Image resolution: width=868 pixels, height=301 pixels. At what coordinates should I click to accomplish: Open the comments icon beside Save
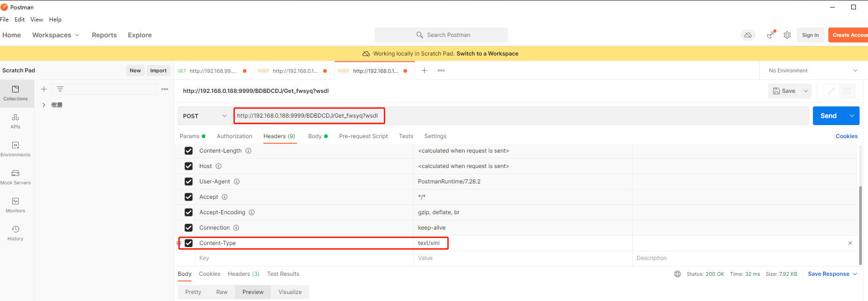pos(847,91)
